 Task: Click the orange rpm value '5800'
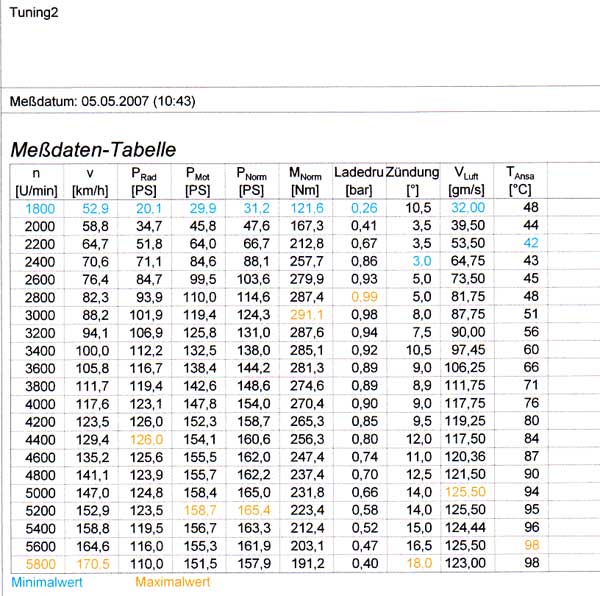click(x=41, y=564)
